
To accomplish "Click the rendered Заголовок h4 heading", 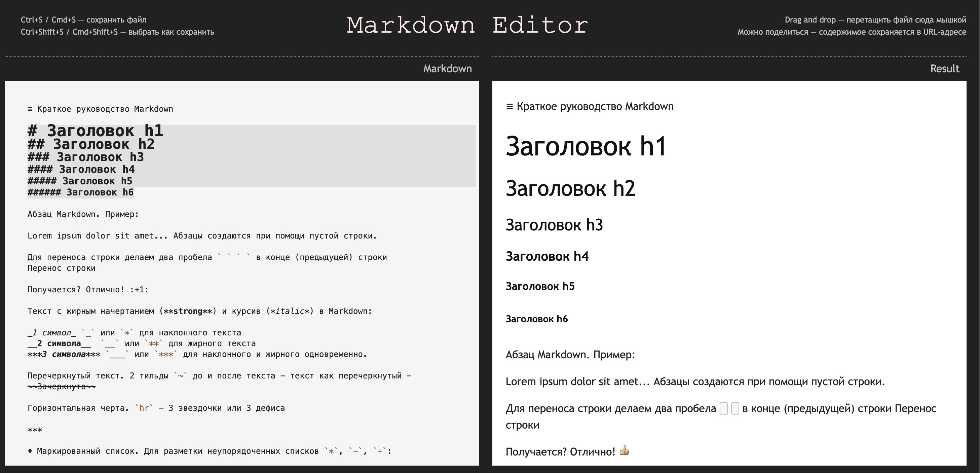I will [x=547, y=256].
